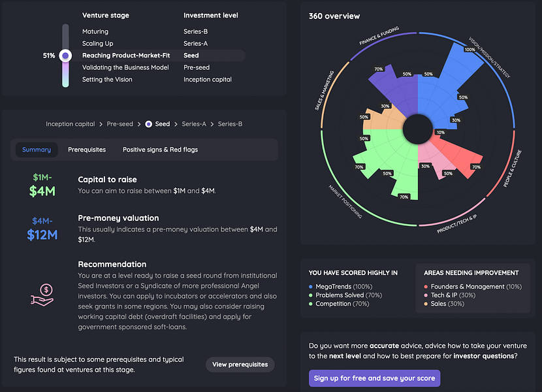The width and height of the screenshot is (542, 392).
Task: Open the Summary tab
Action: point(37,150)
